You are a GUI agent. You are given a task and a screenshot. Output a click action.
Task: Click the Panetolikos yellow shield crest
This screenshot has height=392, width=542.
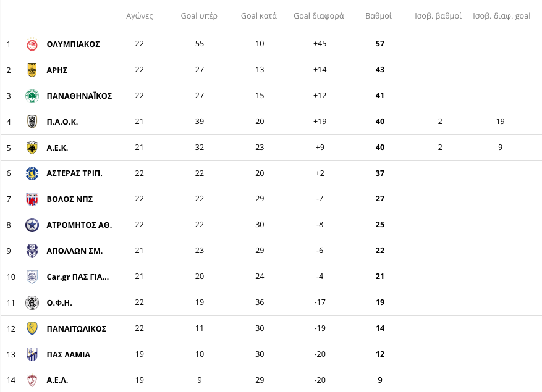(32, 328)
